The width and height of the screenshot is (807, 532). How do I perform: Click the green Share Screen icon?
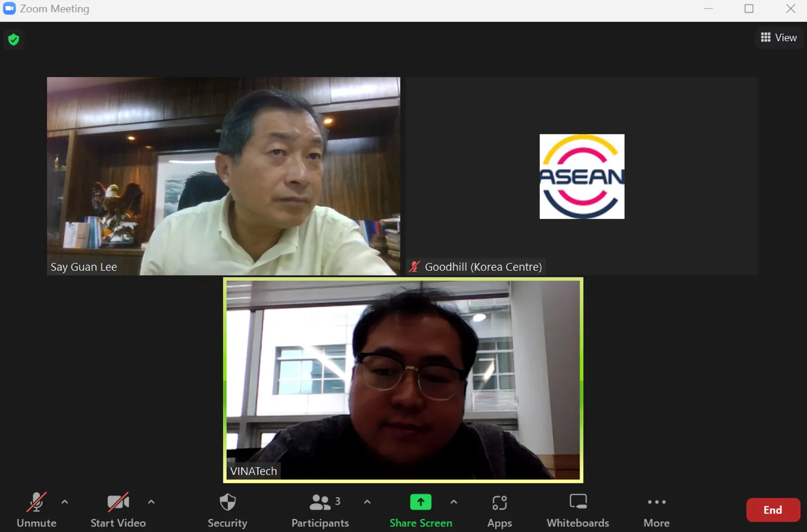421,502
